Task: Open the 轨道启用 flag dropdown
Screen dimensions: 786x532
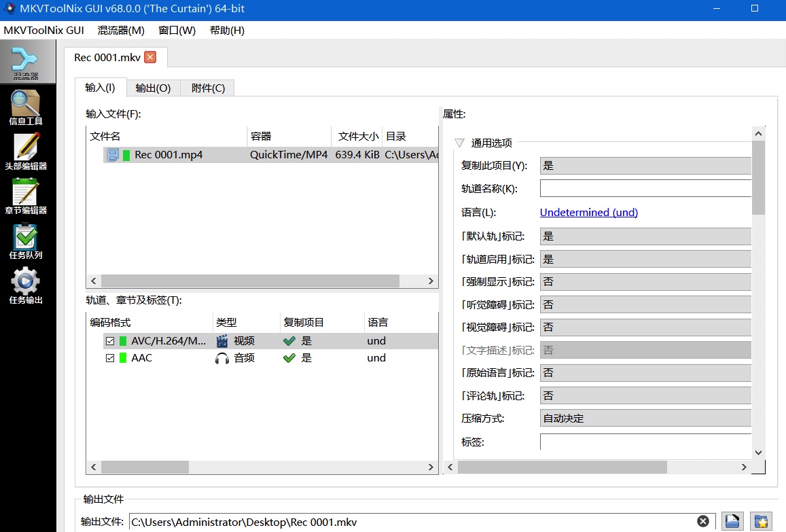Action: [x=645, y=260]
